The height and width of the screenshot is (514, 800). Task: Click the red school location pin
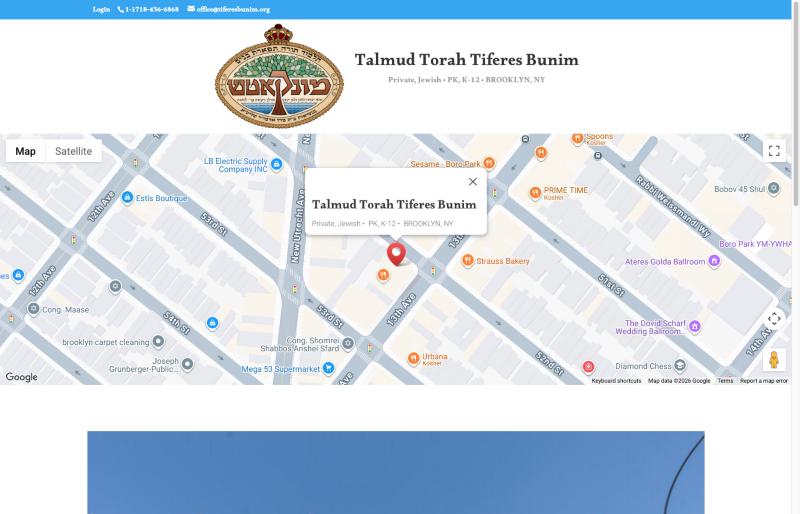coord(396,254)
